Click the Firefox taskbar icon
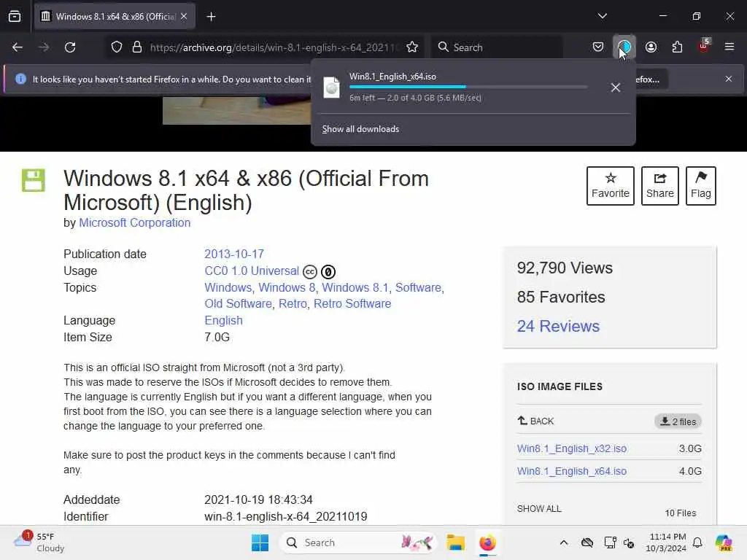Screen dimensions: 747x560 click(487, 542)
